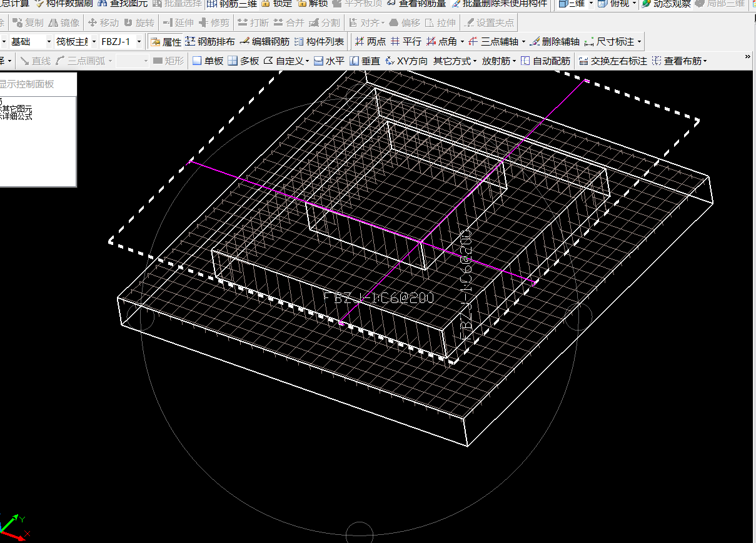Screen dimensions: 756x543
Task: Open the 点角 axis dropdown arrow
Action: coord(462,42)
